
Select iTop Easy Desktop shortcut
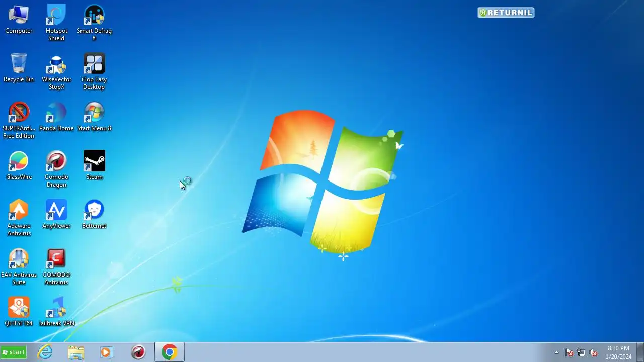pos(94,72)
